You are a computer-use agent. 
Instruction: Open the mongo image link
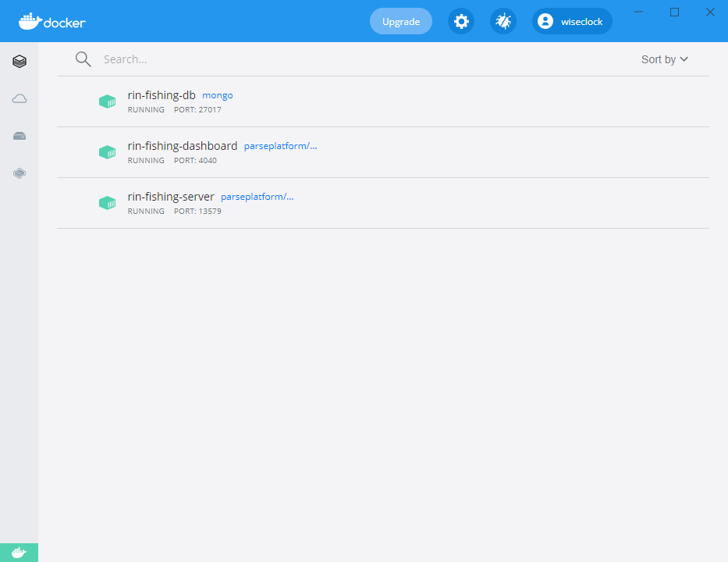point(218,95)
